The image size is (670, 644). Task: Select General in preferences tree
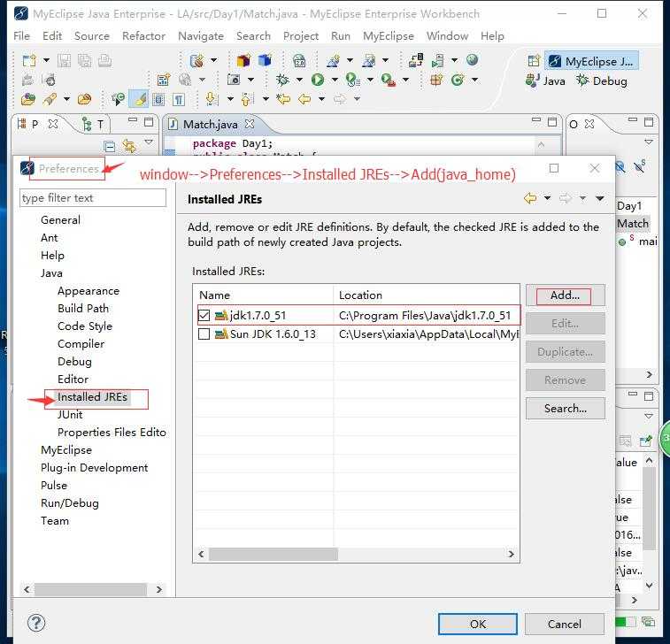pos(60,220)
